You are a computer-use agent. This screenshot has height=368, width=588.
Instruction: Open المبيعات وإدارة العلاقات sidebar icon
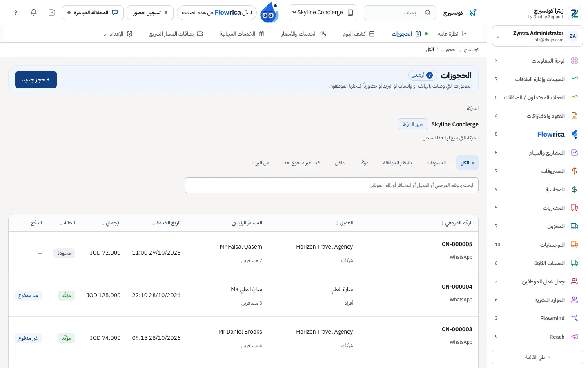pyautogui.click(x=575, y=79)
